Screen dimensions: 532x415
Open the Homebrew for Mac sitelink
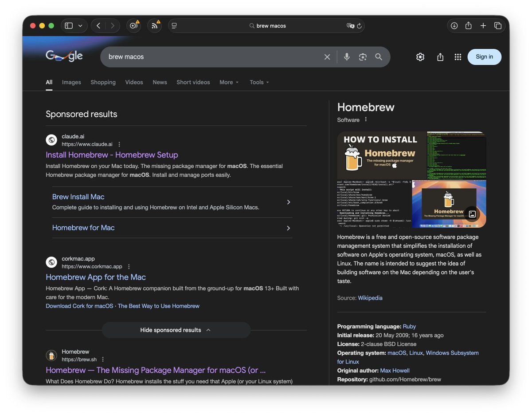83,228
